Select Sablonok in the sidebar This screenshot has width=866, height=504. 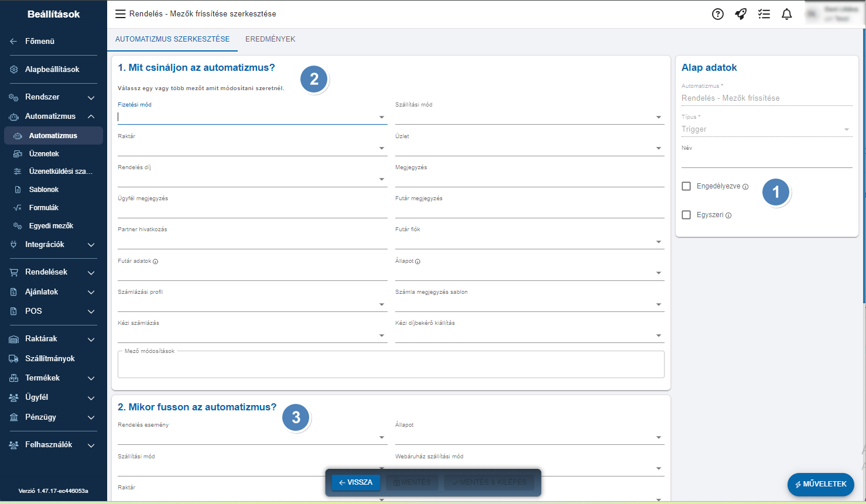tap(44, 190)
